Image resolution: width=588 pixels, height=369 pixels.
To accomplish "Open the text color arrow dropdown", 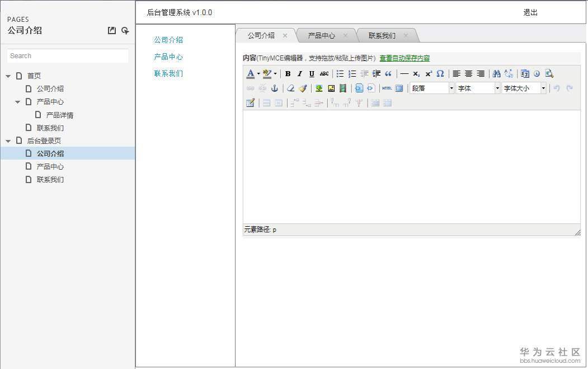I will (x=258, y=74).
